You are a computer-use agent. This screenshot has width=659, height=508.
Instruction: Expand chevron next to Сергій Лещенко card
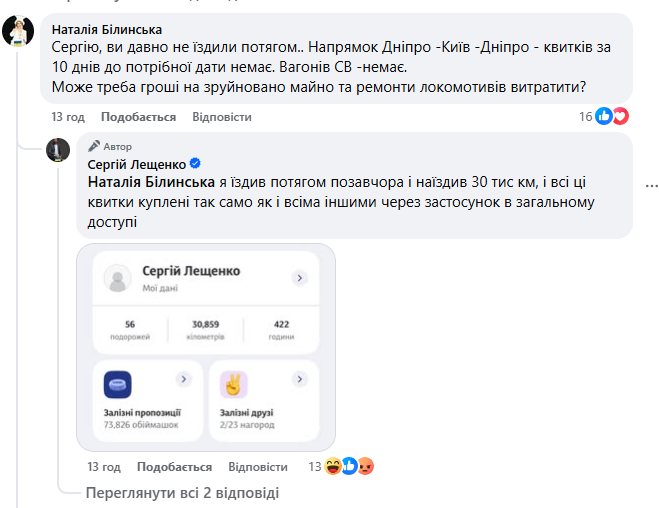[299, 277]
